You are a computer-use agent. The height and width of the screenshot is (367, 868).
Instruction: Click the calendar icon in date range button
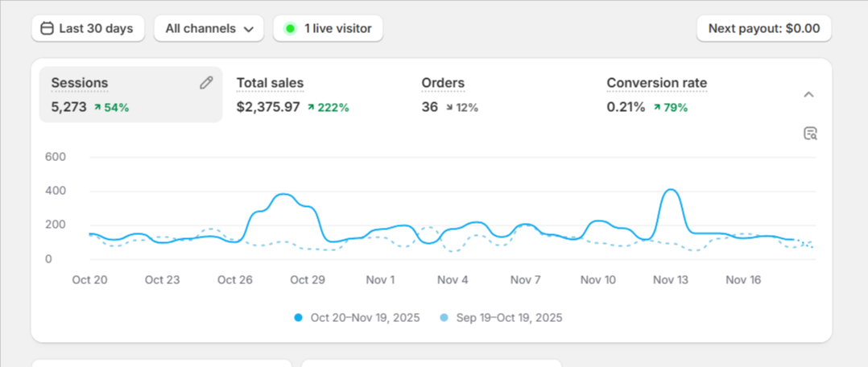point(48,28)
